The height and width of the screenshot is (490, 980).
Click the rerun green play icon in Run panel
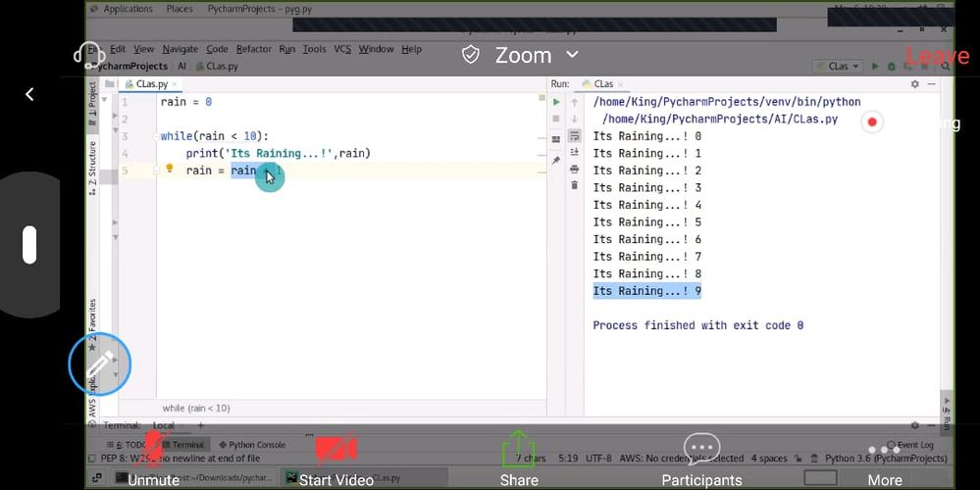point(556,102)
